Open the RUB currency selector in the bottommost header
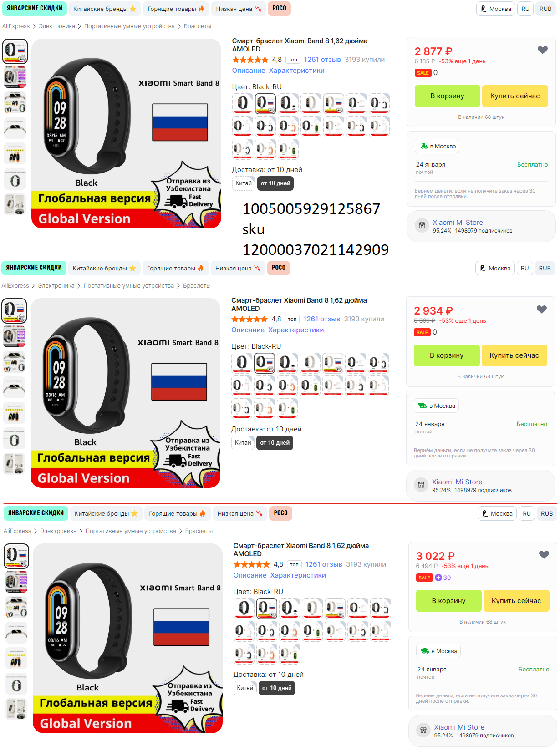The image size is (560, 756). coord(547,513)
